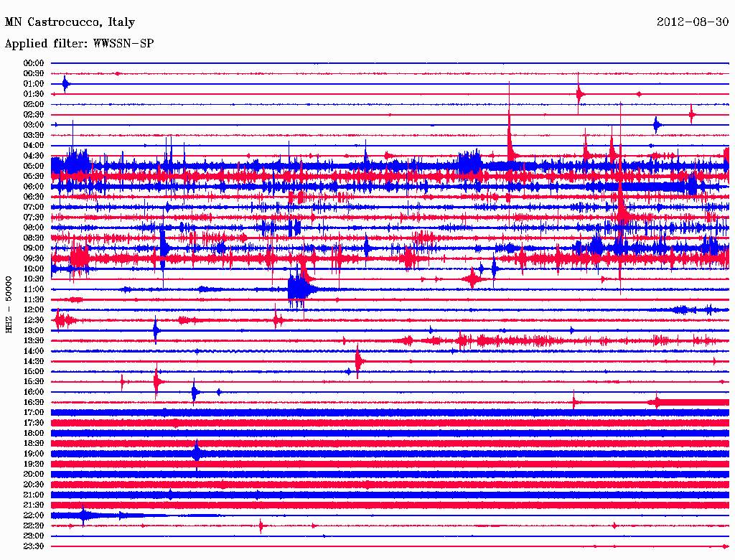Screen dimensions: 735x560
Task: Click the blue event at start of 01:00 trace
Action: click(65, 85)
